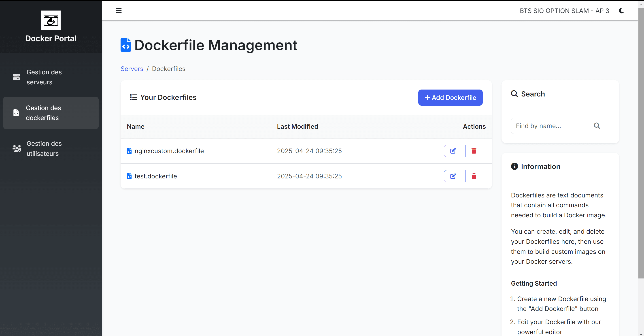Open the Servers breadcrumb link
Image resolution: width=644 pixels, height=336 pixels.
pos(132,68)
